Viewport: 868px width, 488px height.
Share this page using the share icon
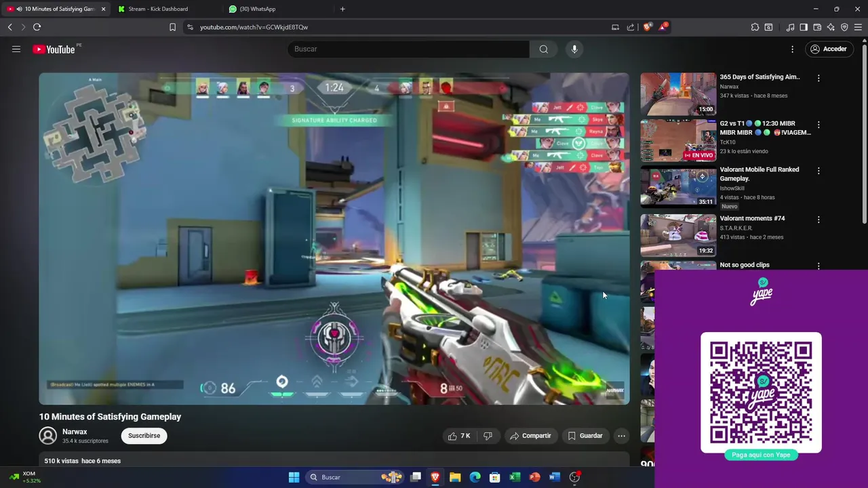[631, 27]
